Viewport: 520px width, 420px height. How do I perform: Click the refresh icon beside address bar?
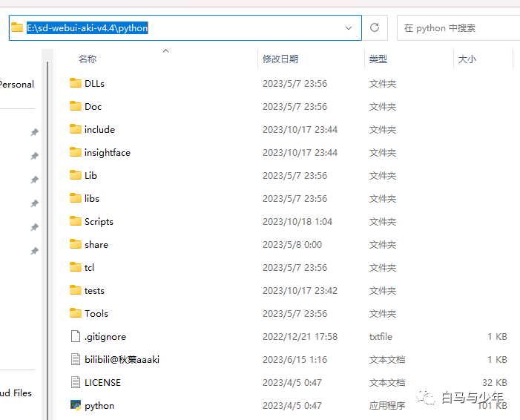[375, 28]
